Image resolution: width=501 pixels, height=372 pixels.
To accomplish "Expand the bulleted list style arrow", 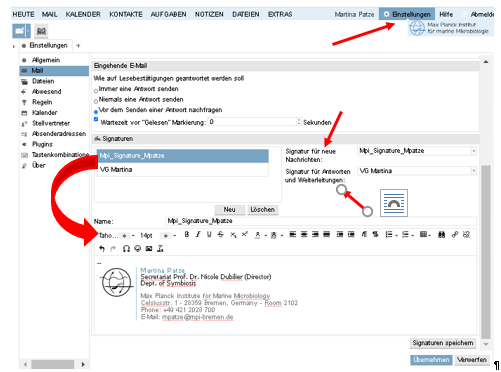I will (396, 235).
